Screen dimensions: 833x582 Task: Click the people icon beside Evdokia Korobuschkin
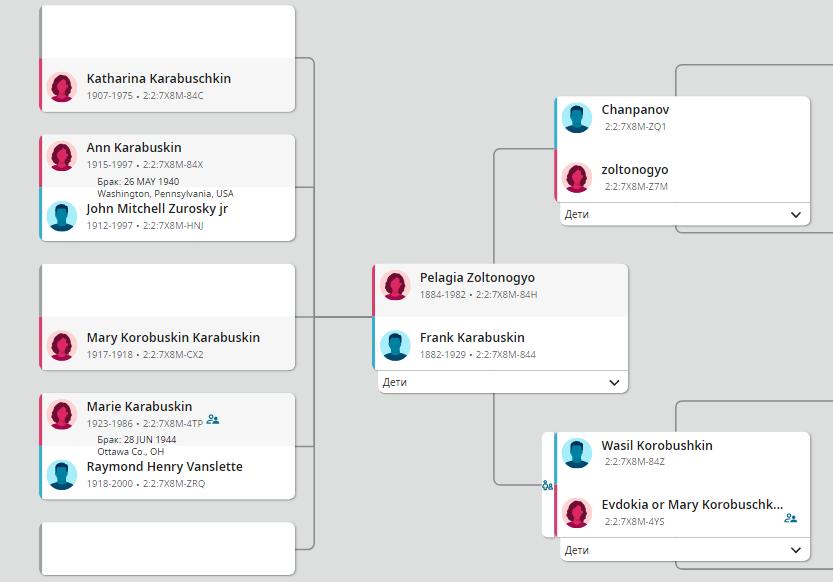click(790, 518)
